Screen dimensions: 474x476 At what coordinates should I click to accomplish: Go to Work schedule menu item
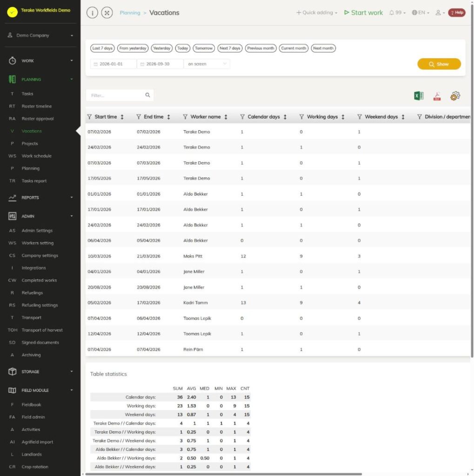tap(36, 156)
